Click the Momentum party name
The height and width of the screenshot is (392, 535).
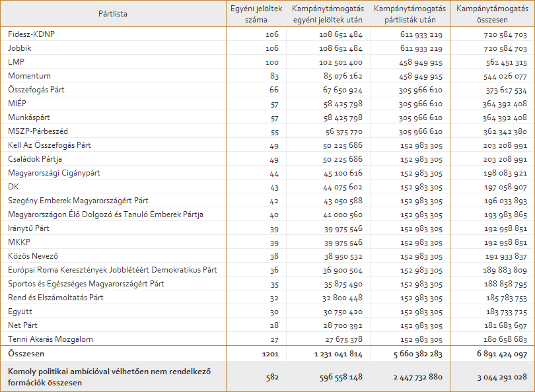29,76
